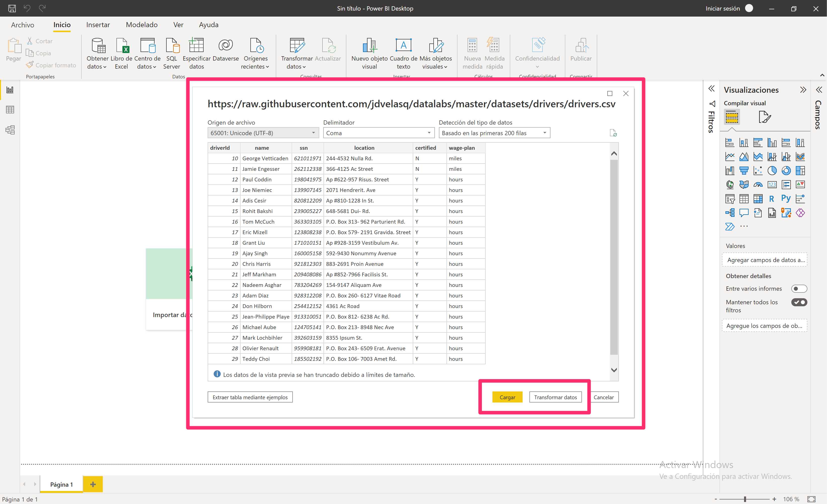Open Delimitador Coma dropdown
827x504 pixels.
[x=379, y=133]
